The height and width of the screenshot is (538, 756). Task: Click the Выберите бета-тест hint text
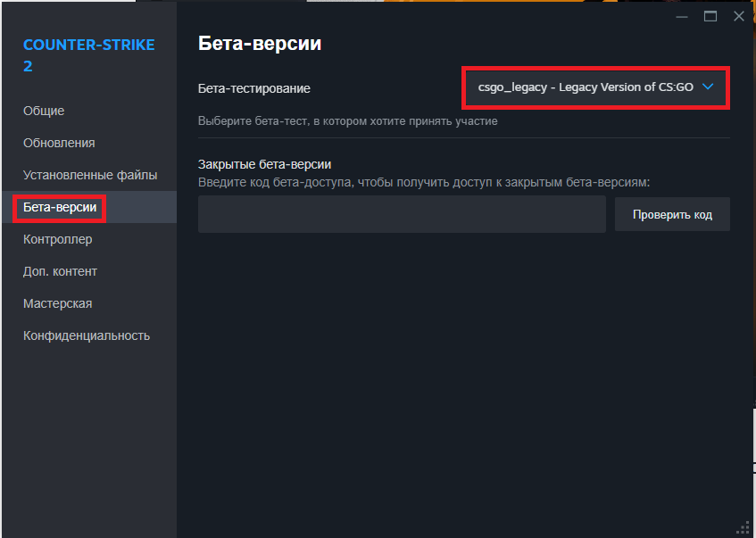pyautogui.click(x=347, y=121)
